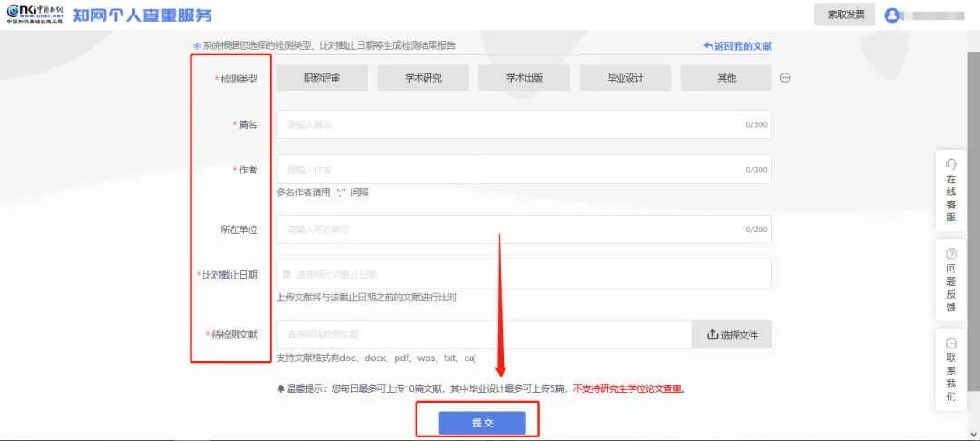
Task: Click the 索取发票 button
Action: coord(844,15)
